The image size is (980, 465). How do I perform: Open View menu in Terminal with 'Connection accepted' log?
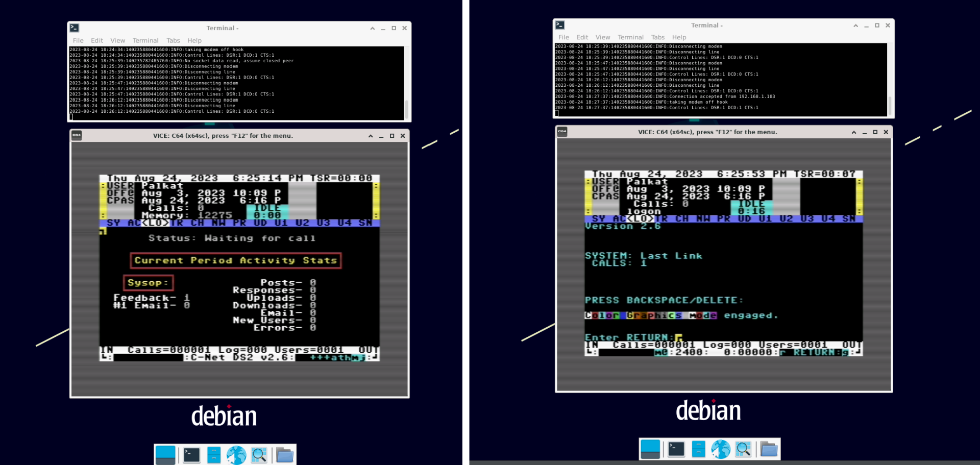(x=603, y=37)
